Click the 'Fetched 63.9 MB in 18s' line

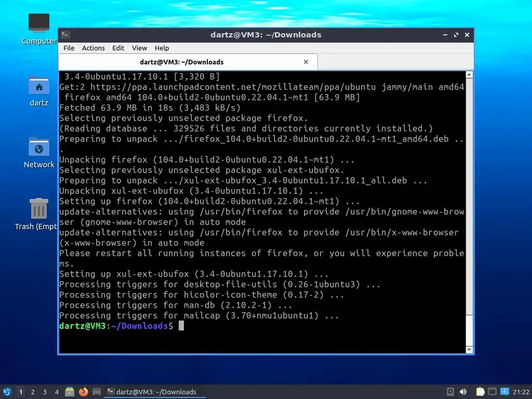tap(150, 108)
